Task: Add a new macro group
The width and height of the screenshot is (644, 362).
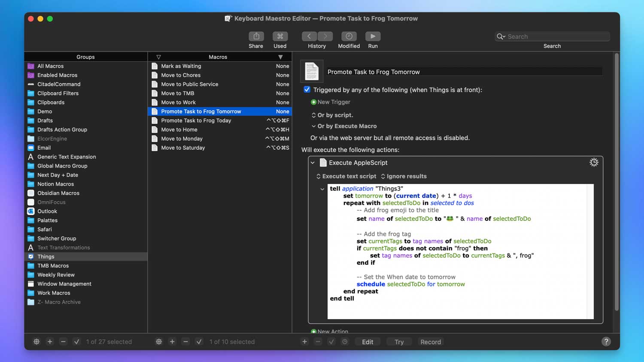Action: click(x=50, y=342)
